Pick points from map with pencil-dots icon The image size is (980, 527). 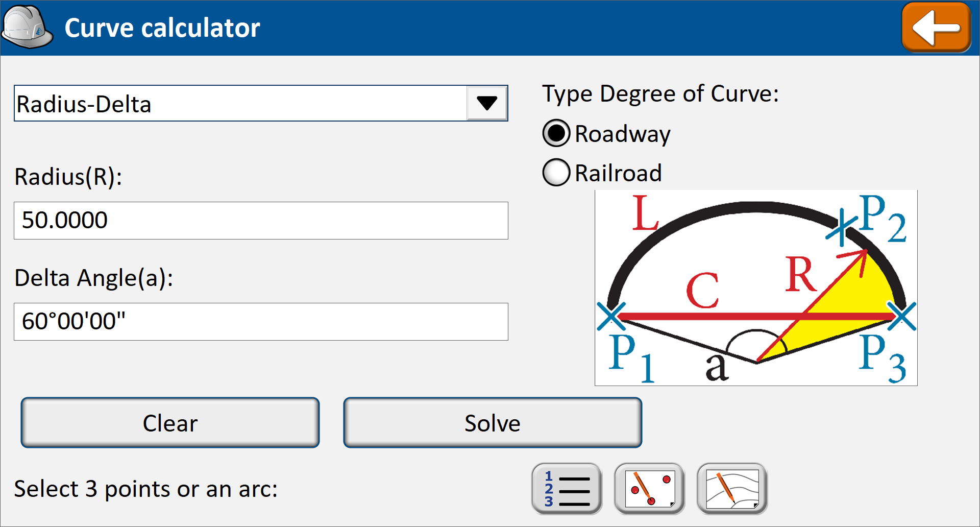click(649, 489)
